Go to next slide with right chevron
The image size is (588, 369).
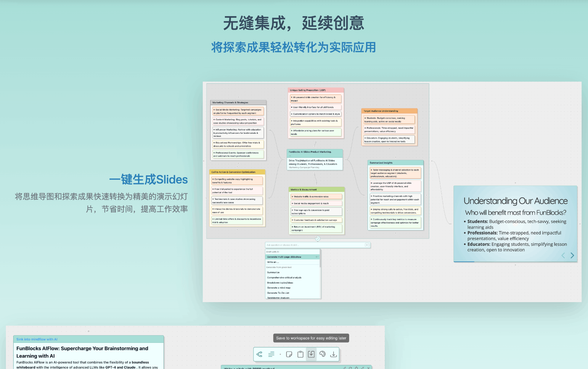coord(572,255)
